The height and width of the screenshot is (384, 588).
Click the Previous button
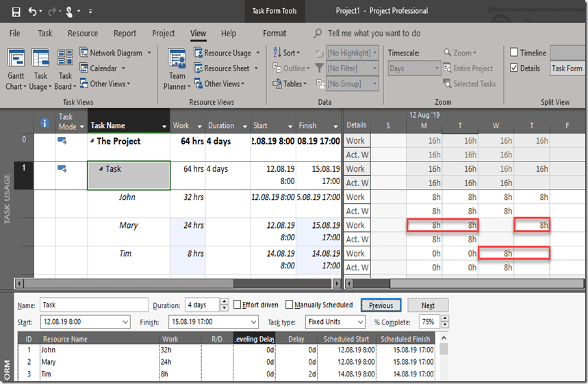click(381, 305)
